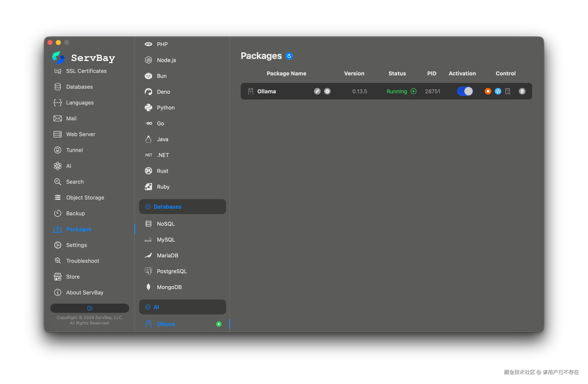Toggle the Ollama activation switch
The width and height of the screenshot is (588, 384).
(x=465, y=91)
